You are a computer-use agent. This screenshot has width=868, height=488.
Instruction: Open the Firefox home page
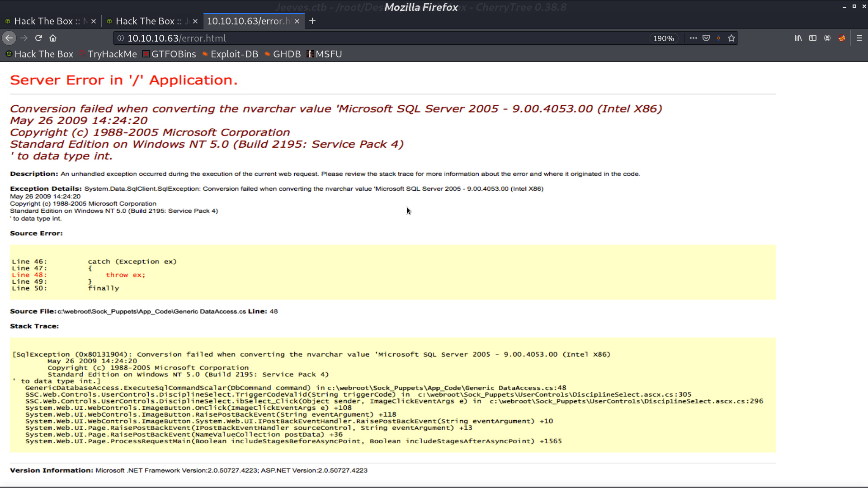click(x=53, y=38)
